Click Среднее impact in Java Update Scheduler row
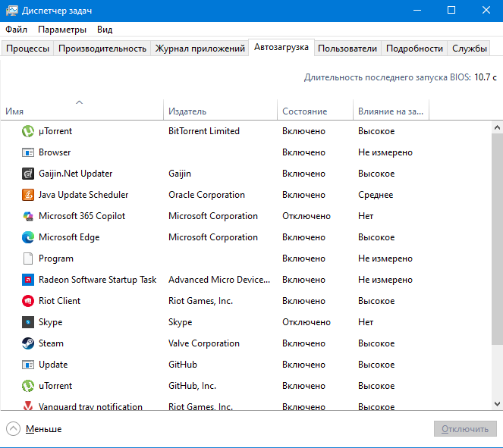This screenshot has width=503, height=448. tap(376, 195)
